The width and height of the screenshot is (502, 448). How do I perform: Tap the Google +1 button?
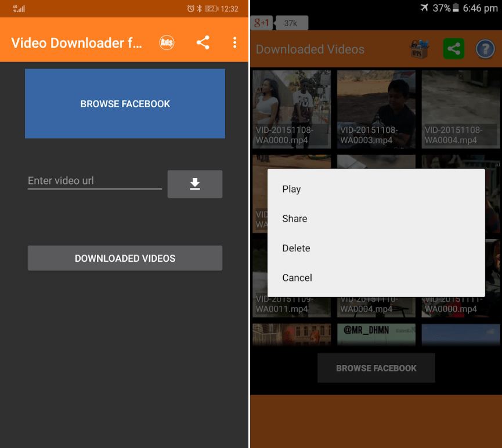click(261, 23)
